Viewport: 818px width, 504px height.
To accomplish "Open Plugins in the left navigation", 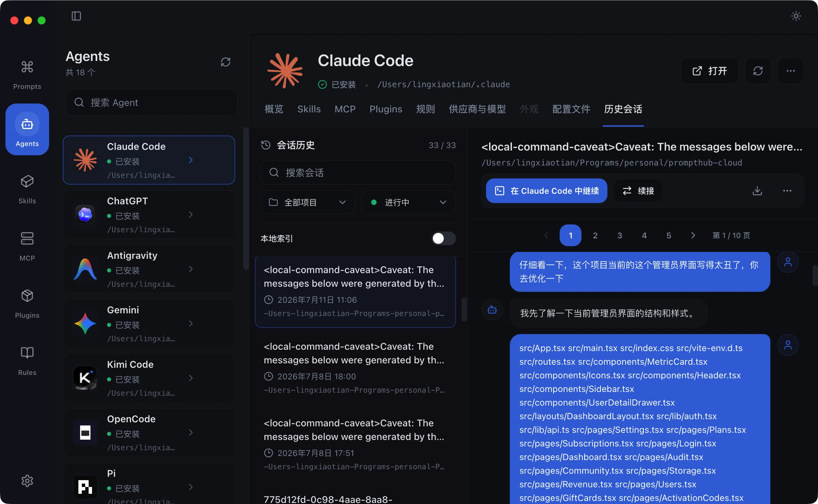I will [27, 304].
